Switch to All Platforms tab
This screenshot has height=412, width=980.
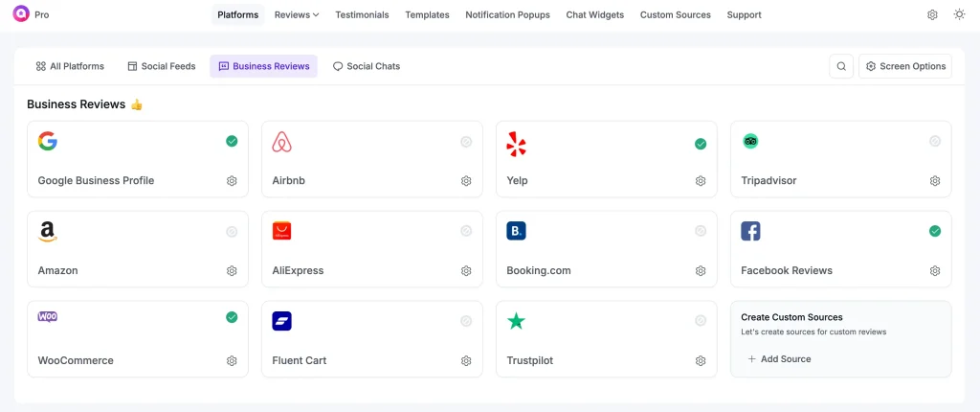tap(70, 66)
